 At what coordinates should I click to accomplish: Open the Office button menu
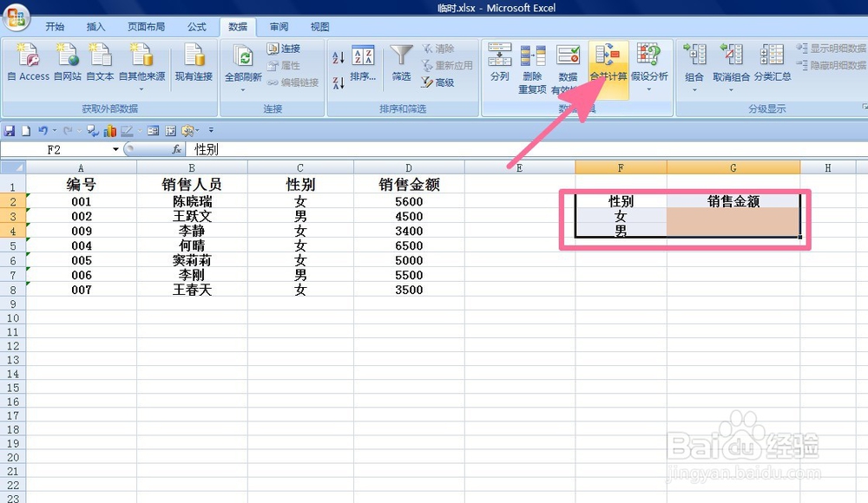16,17
